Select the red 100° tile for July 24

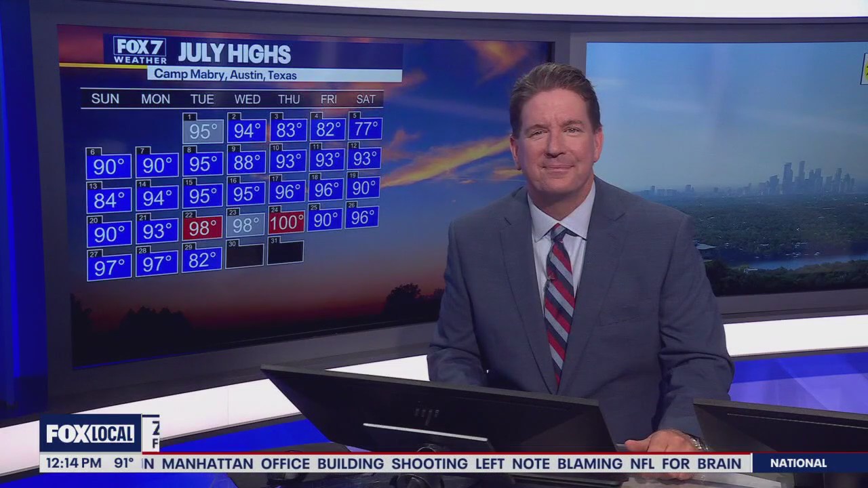[286, 222]
